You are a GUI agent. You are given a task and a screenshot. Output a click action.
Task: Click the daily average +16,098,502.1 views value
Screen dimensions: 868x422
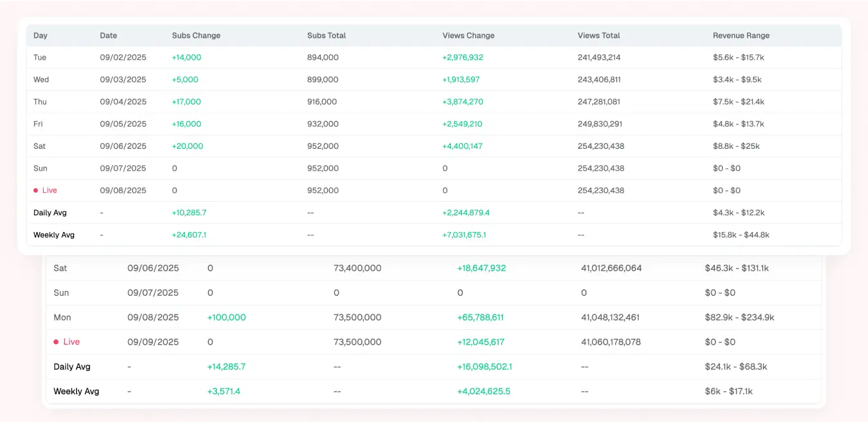(x=484, y=367)
